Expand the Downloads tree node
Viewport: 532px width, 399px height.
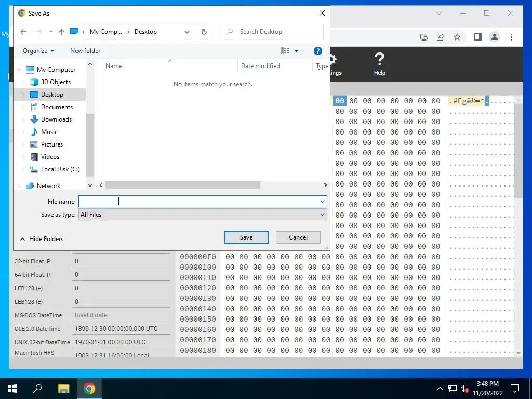pos(23,119)
